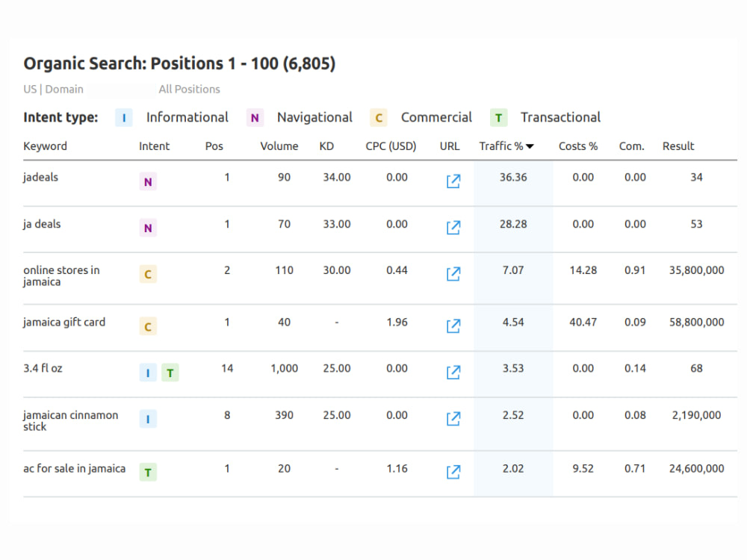Open the URL link icon for ja deals
747x560 pixels.
click(453, 227)
